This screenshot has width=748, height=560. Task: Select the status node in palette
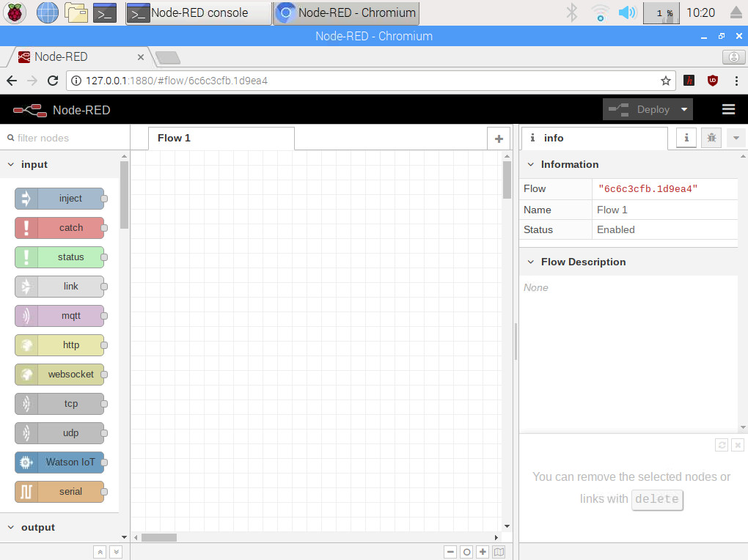(x=59, y=257)
